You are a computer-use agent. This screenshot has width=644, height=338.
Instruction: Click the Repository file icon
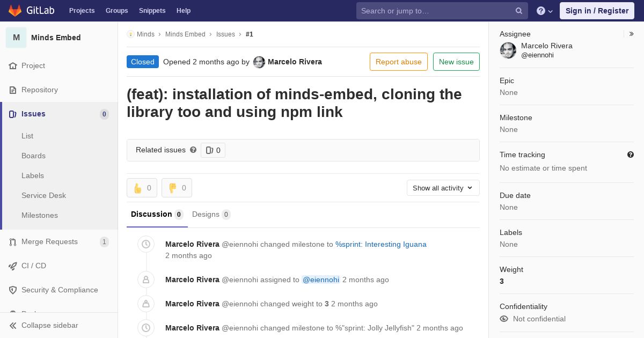[x=13, y=90]
